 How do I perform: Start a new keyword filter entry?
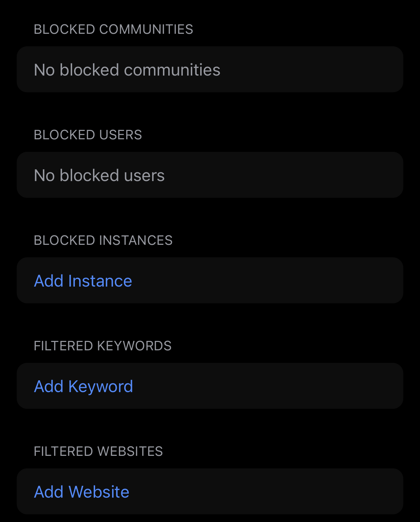point(84,386)
